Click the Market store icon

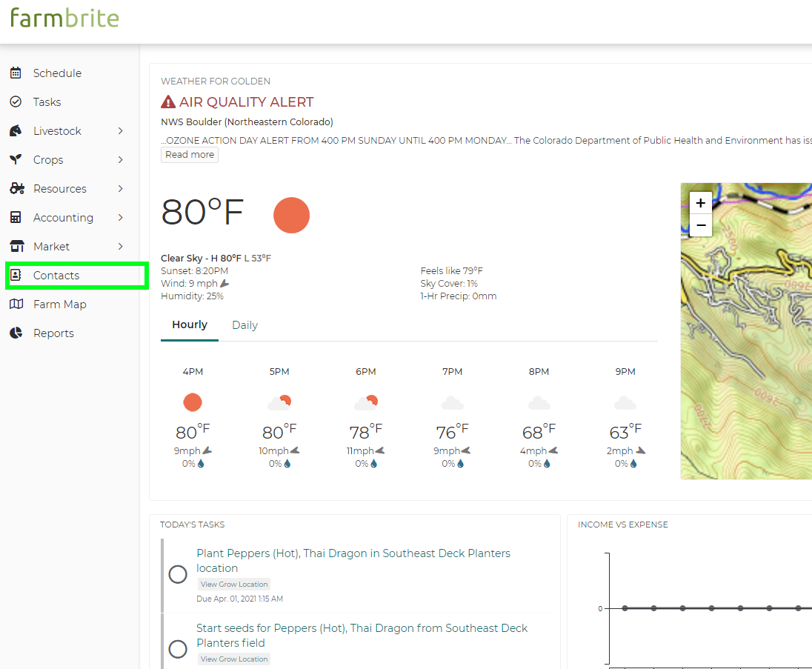click(17, 247)
